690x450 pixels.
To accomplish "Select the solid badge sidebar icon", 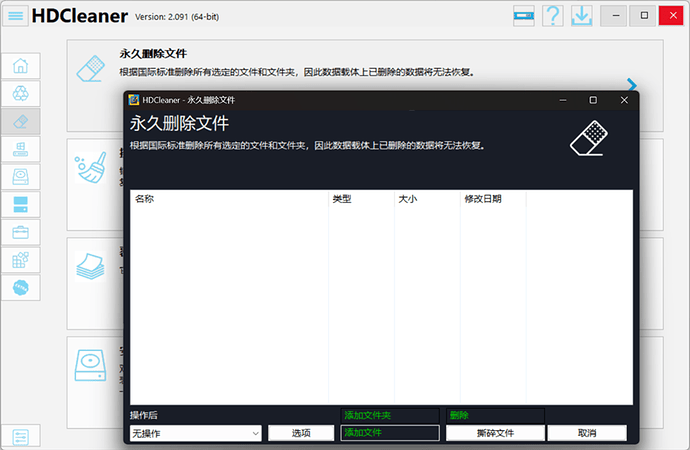I will tap(21, 288).
